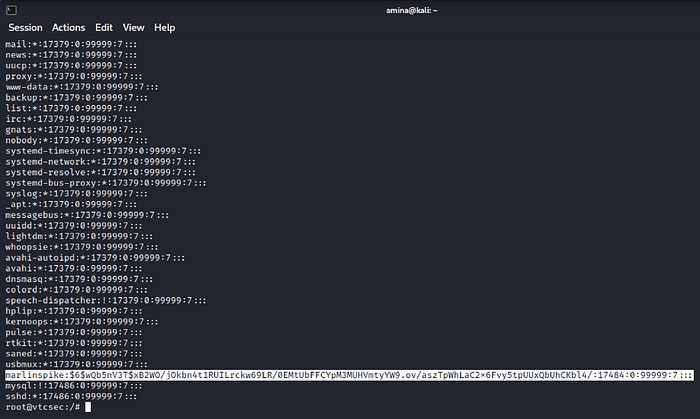The width and height of the screenshot is (700, 419).
Task: Click the messagebus shadow entry line
Action: [87, 215]
